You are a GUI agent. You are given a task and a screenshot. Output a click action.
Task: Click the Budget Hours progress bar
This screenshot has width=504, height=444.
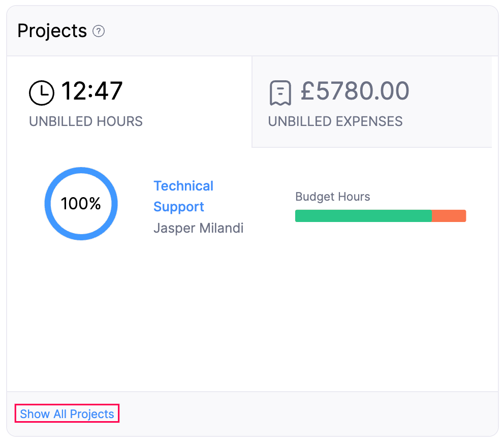[381, 215]
